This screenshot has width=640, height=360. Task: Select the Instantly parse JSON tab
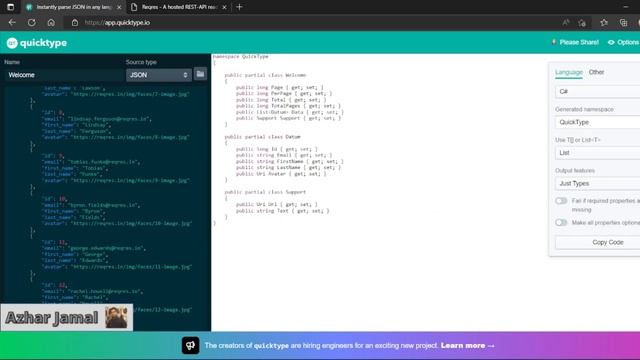pos(73,7)
